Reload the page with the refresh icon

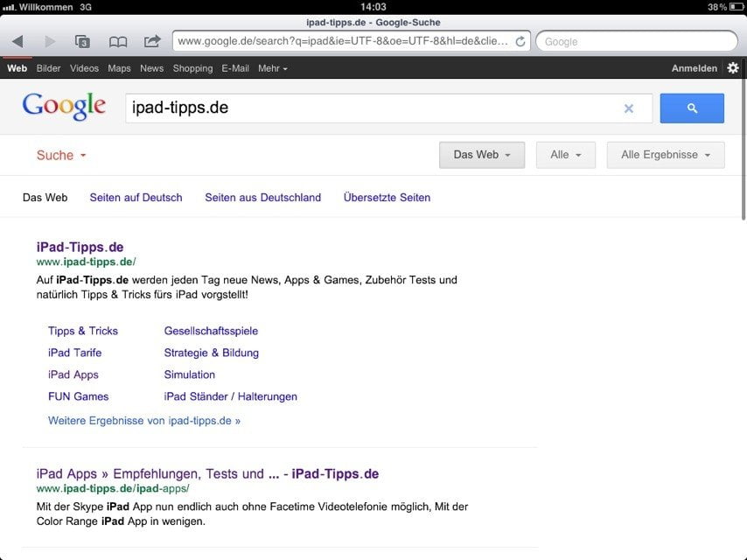pos(520,41)
